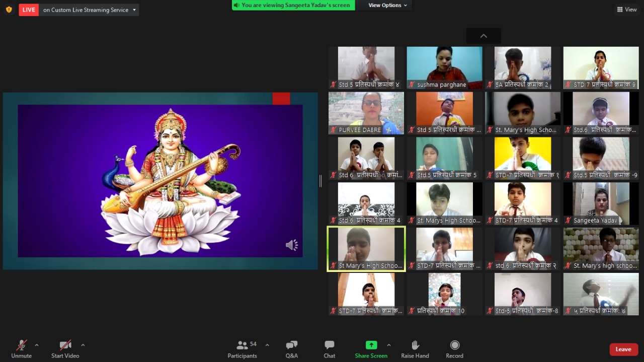Select PURVEE DABRE's video tile
The width and height of the screenshot is (644, 362).
[366, 113]
